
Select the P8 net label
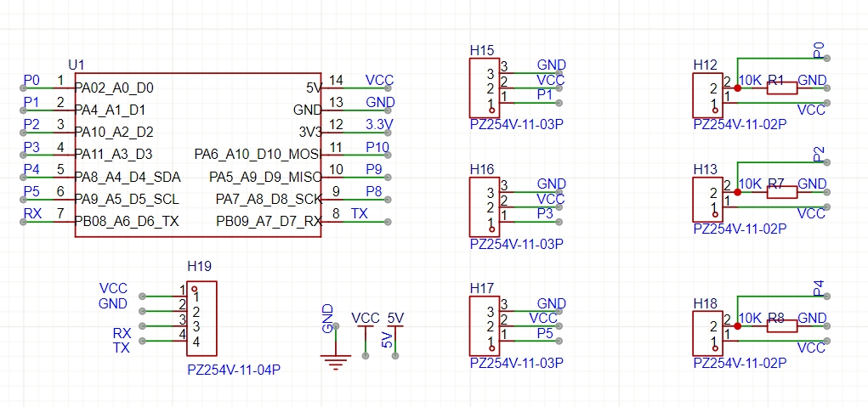click(374, 191)
